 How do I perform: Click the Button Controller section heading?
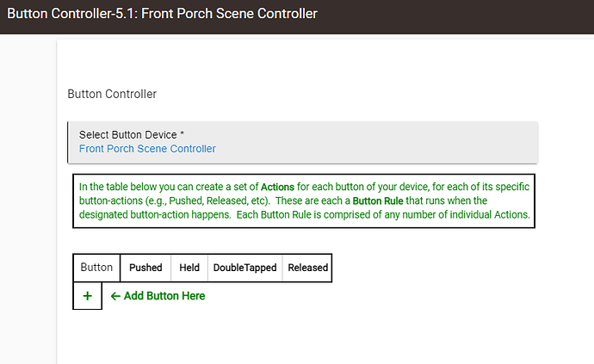112,94
